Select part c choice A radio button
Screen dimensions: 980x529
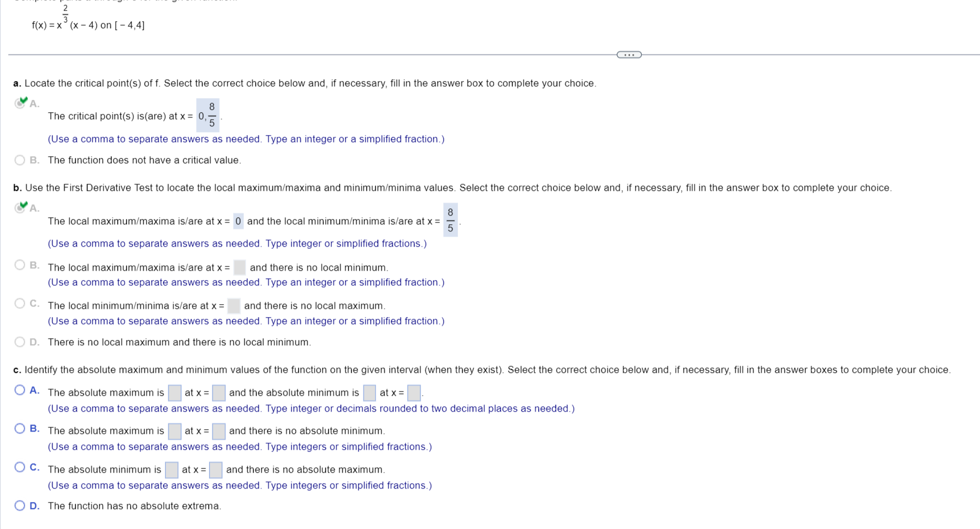coord(20,390)
